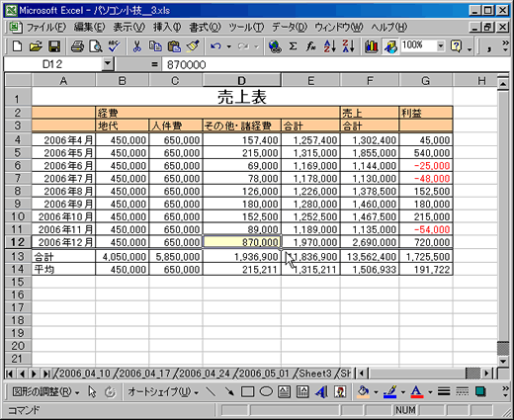Apply the red Font Color swatch

pos(417,391)
